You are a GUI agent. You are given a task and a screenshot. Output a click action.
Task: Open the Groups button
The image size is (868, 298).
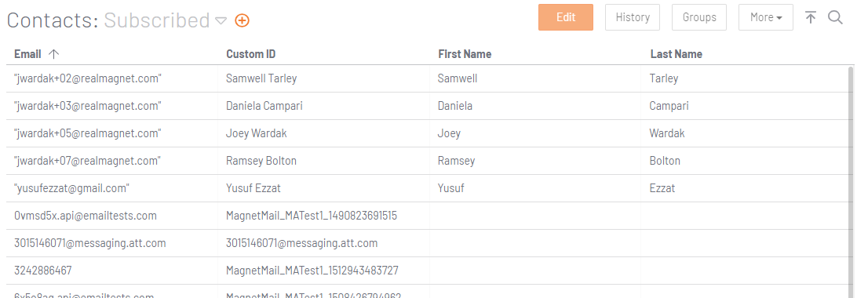click(x=699, y=17)
